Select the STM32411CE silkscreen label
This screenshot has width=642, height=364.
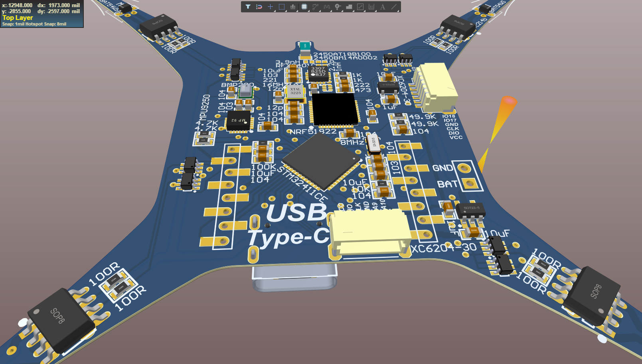coord(302,185)
